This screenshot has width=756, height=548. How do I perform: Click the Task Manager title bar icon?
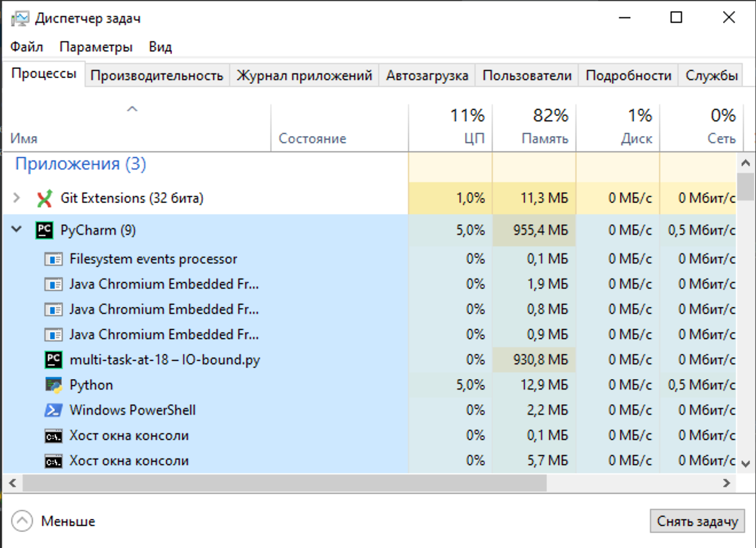(x=20, y=18)
